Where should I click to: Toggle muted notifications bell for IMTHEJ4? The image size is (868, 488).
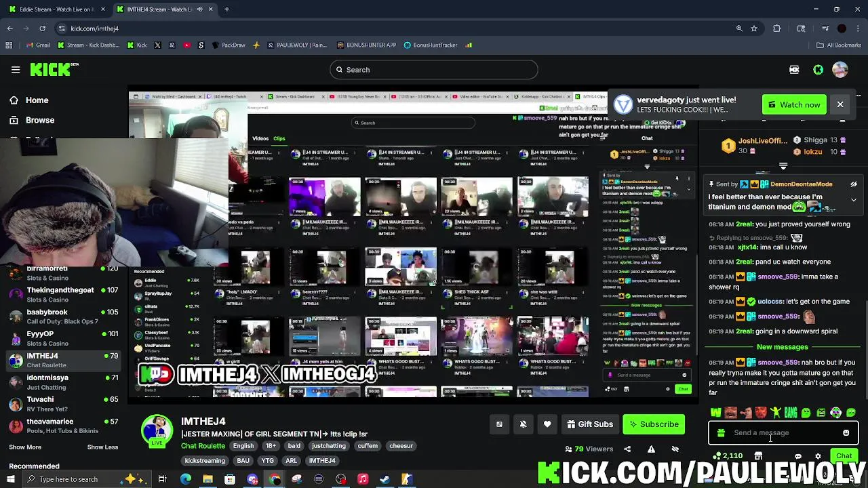pos(523,424)
